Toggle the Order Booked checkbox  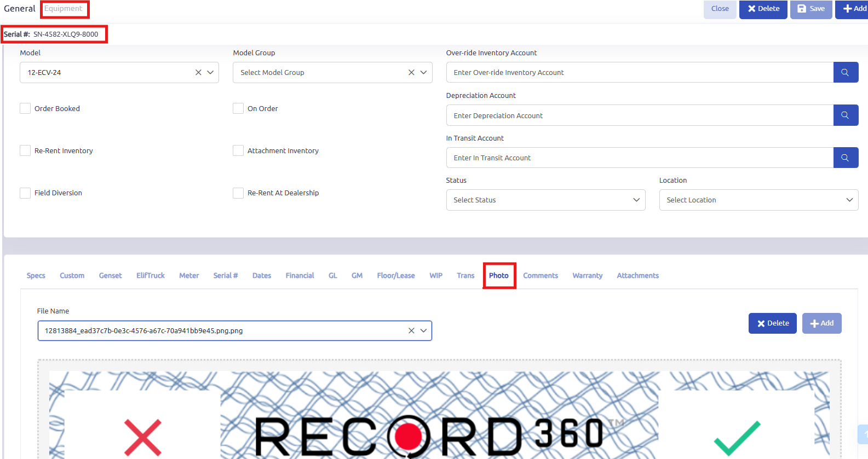click(25, 108)
